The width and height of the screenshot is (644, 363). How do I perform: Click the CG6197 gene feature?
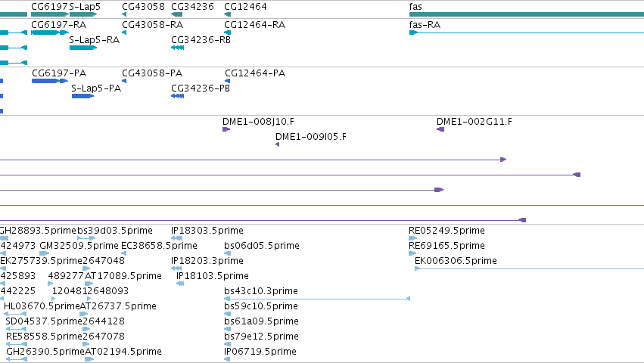pos(50,14)
